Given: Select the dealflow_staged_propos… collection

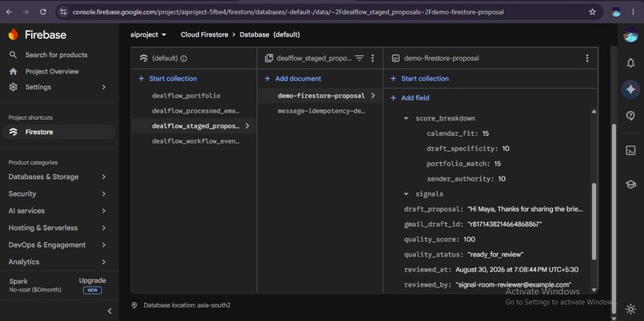Looking at the screenshot, I should point(196,126).
